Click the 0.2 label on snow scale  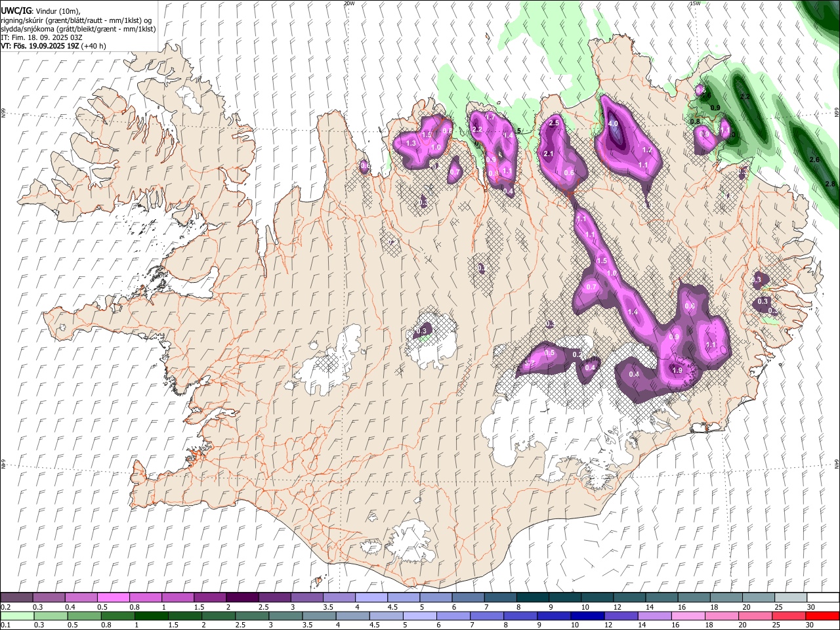(x=6, y=607)
